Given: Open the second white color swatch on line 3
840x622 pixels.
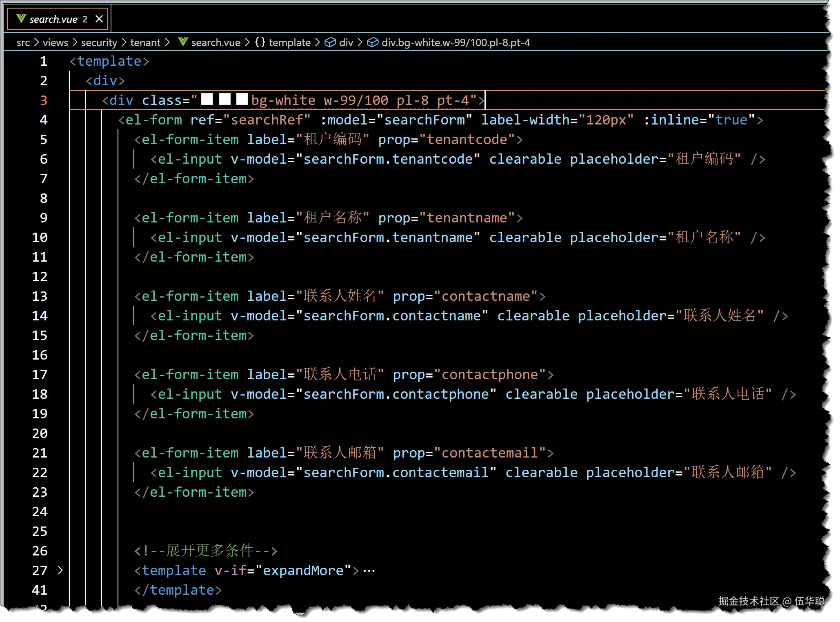Looking at the screenshot, I should click(x=225, y=99).
